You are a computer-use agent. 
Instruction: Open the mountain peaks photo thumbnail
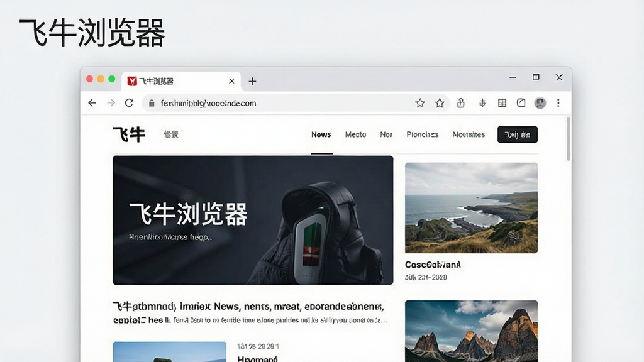[x=471, y=331]
